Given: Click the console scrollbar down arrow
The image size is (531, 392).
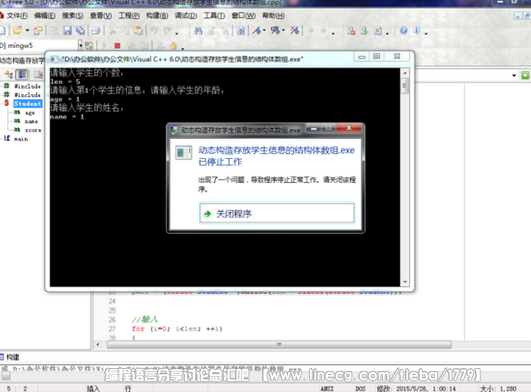Looking at the screenshot, I should pyautogui.click(x=405, y=282).
